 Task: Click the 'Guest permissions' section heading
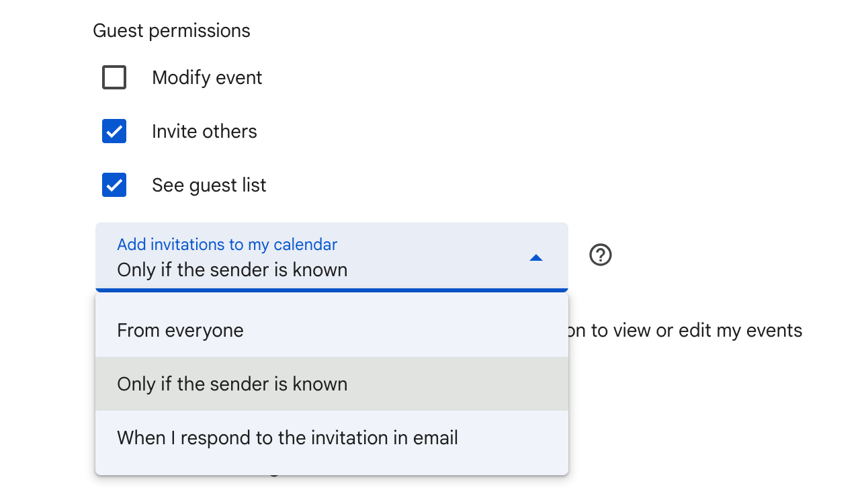171,31
